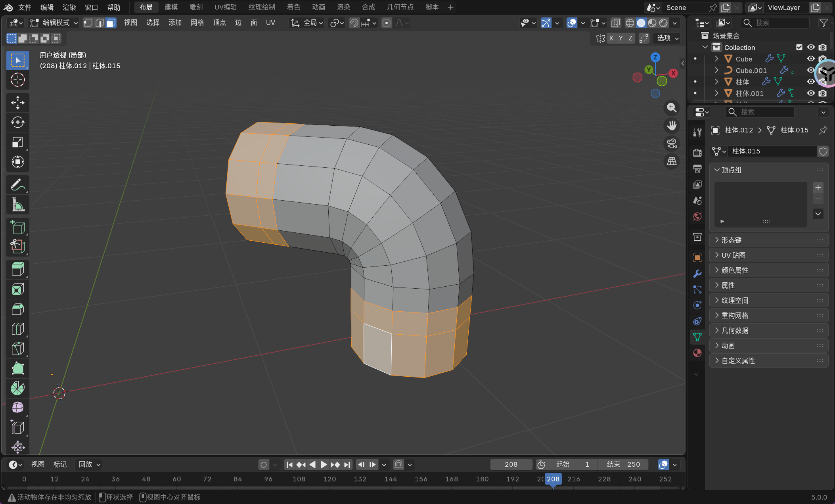Image resolution: width=835 pixels, height=504 pixels.
Task: Open the Modifiers properties tab
Action: [697, 274]
